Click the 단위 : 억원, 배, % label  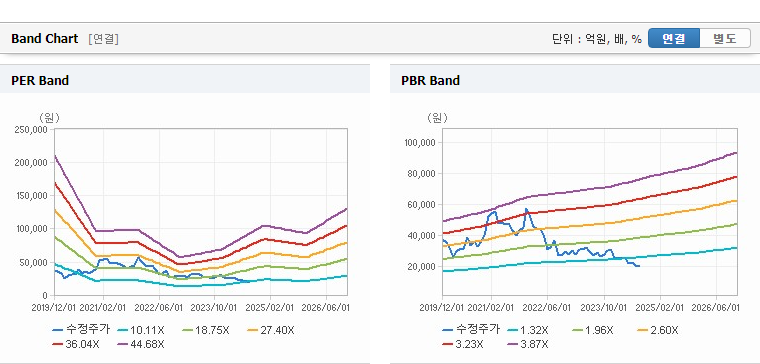pyautogui.click(x=597, y=39)
